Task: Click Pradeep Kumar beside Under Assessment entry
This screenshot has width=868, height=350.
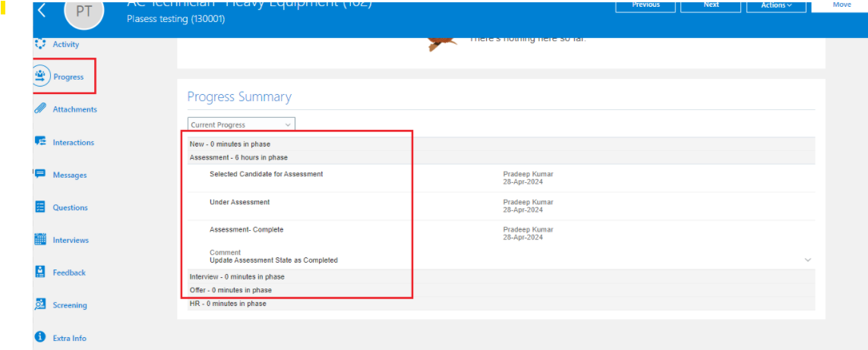Action: 528,202
